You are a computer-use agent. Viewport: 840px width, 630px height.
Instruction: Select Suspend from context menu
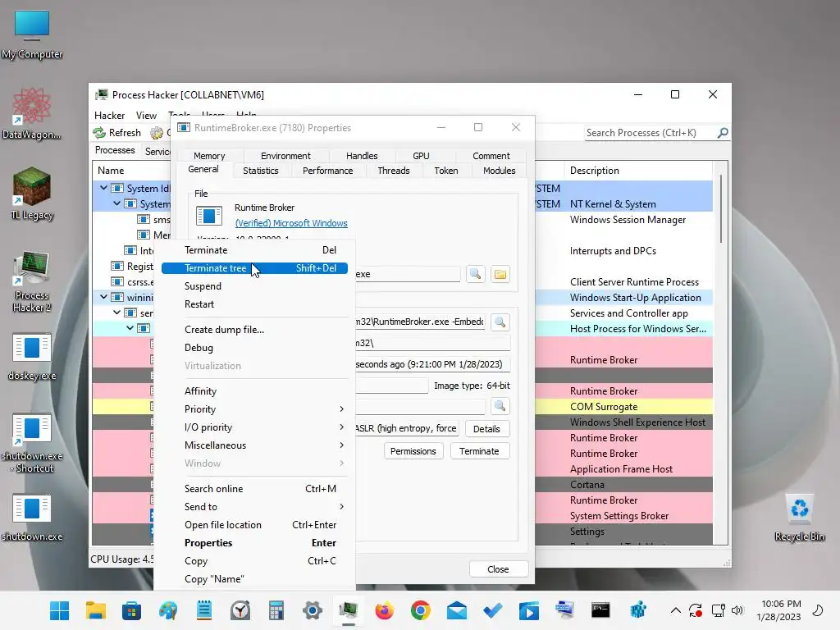[254, 286]
